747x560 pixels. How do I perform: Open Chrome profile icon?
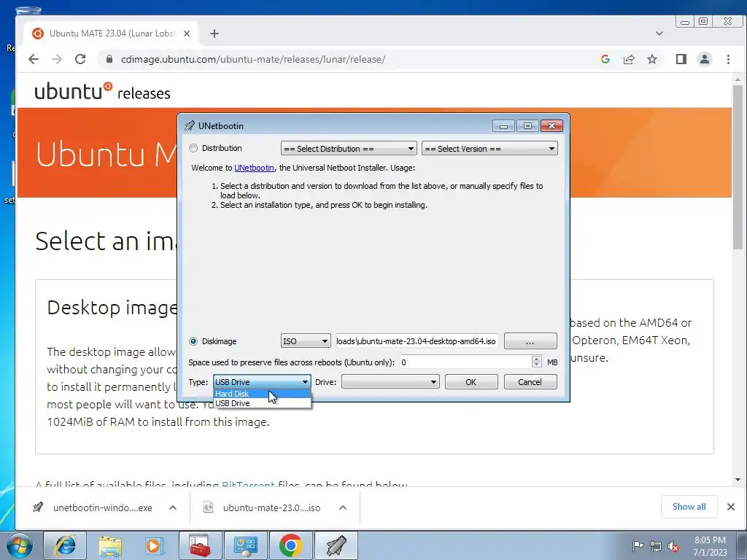click(x=705, y=59)
